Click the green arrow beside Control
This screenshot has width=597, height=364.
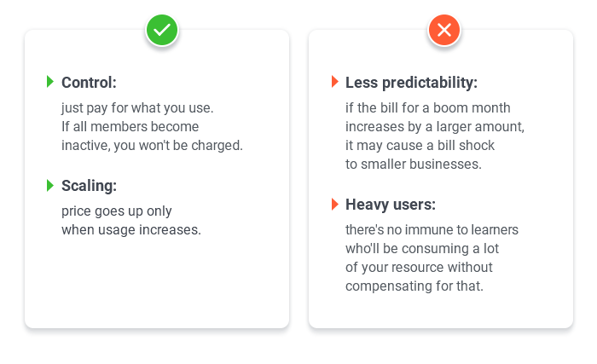click(49, 82)
